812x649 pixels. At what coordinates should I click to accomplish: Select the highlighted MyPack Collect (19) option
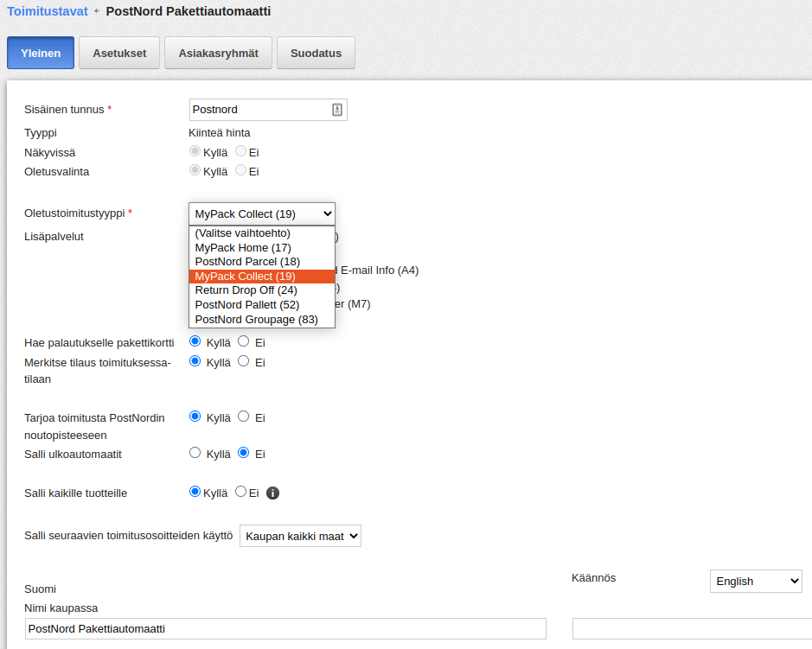[262, 277]
